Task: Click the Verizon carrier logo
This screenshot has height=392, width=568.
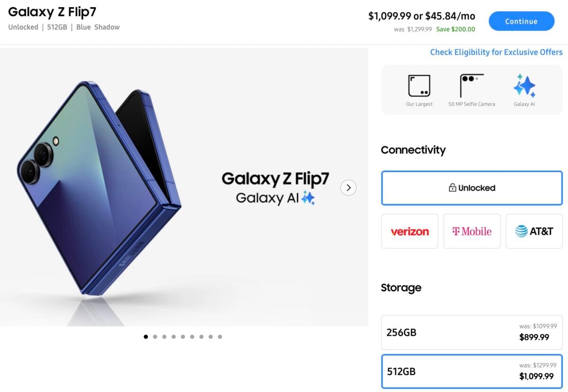Action: coord(409,231)
